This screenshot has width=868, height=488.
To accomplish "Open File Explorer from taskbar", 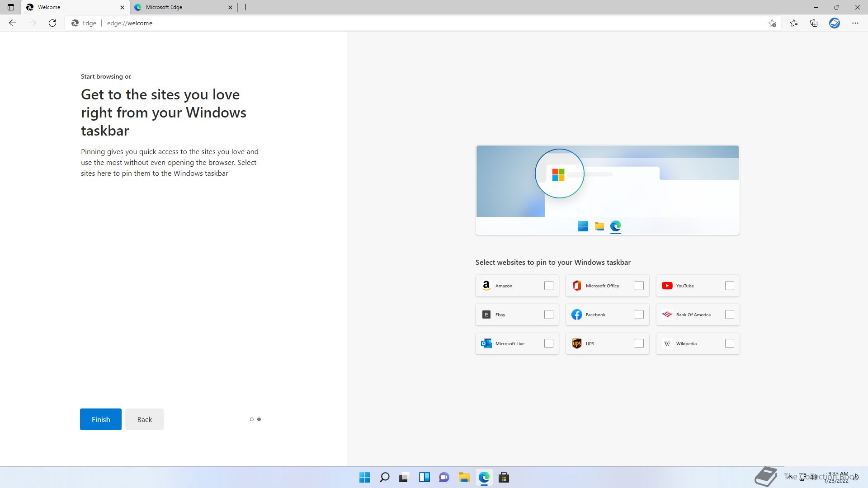I will click(x=464, y=477).
